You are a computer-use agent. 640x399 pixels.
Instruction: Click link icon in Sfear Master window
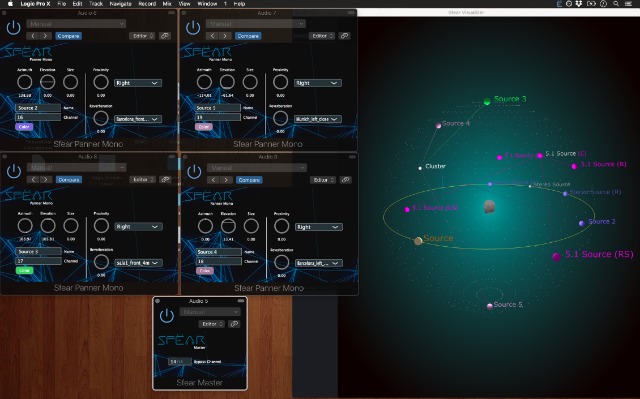click(x=234, y=324)
